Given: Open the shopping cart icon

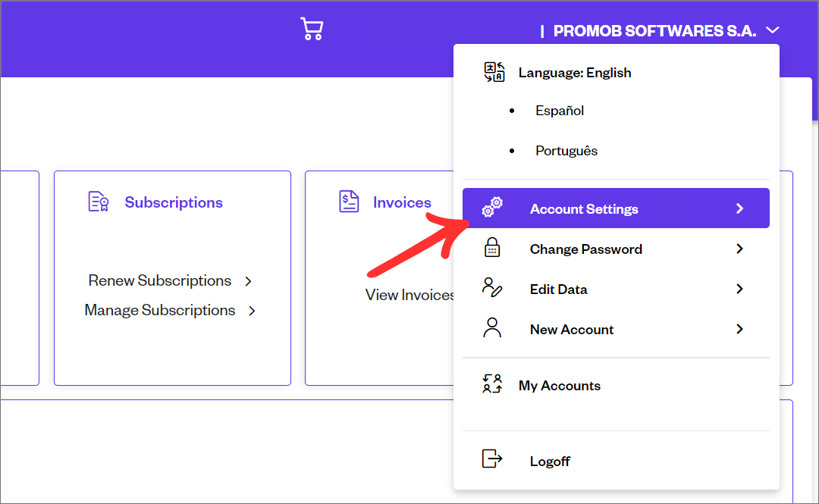Looking at the screenshot, I should (x=312, y=30).
